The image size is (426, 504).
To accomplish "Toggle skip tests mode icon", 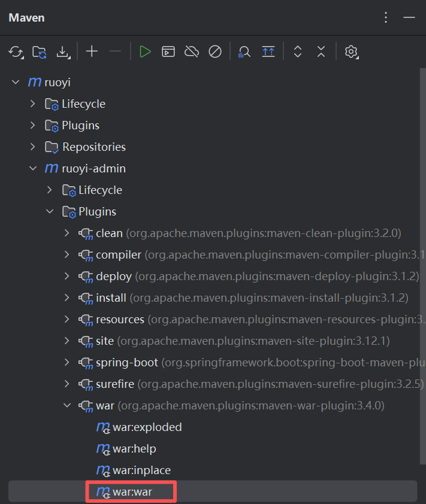I will (215, 51).
